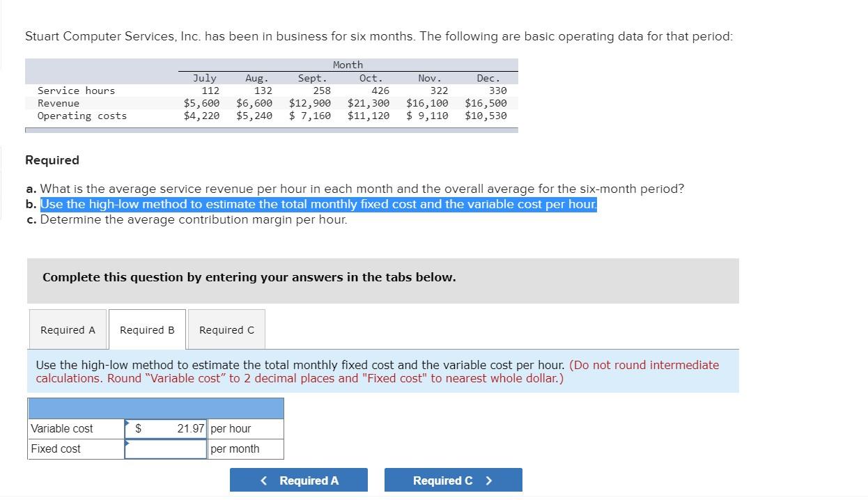Select October service hours 426
The image size is (868, 500).
(x=380, y=91)
